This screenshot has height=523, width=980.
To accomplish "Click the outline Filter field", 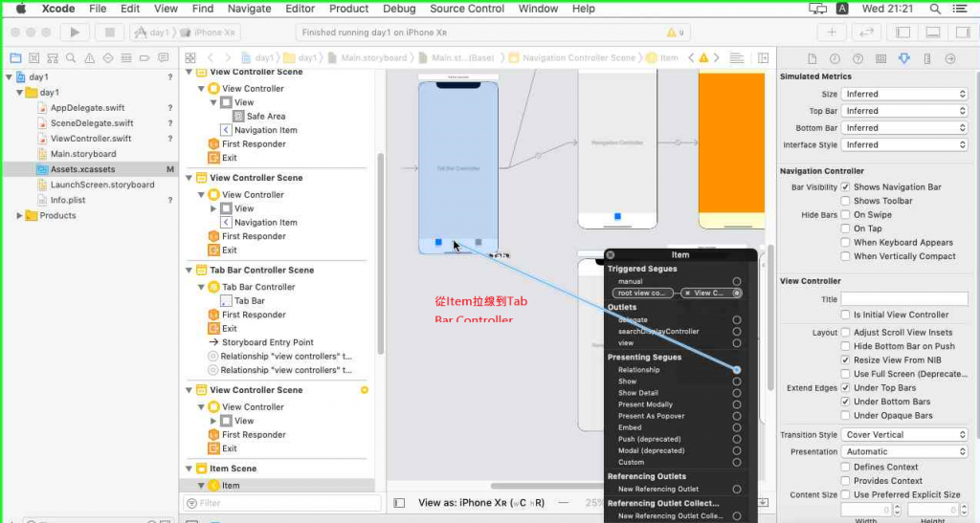I will pos(282,503).
